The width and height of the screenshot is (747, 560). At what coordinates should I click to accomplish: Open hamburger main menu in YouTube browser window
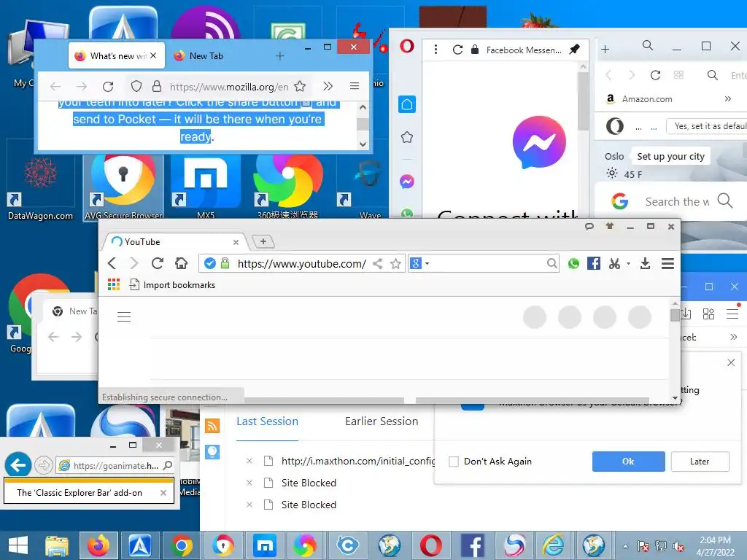(668, 263)
